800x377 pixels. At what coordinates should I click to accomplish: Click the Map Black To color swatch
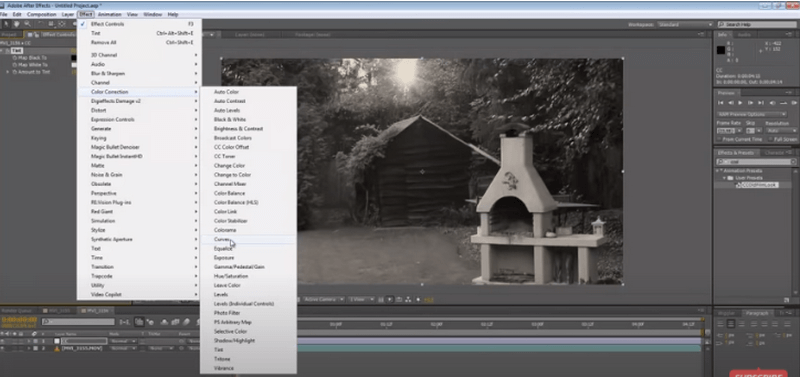(x=73, y=58)
